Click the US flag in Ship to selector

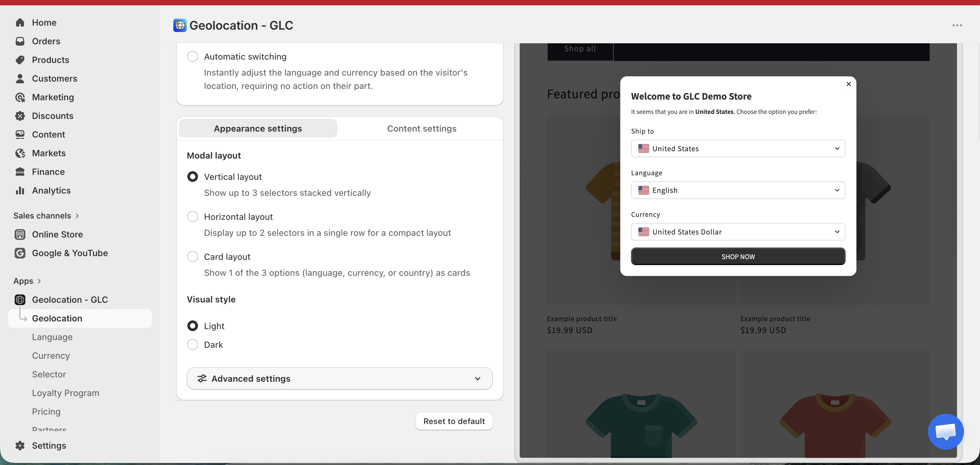point(643,148)
